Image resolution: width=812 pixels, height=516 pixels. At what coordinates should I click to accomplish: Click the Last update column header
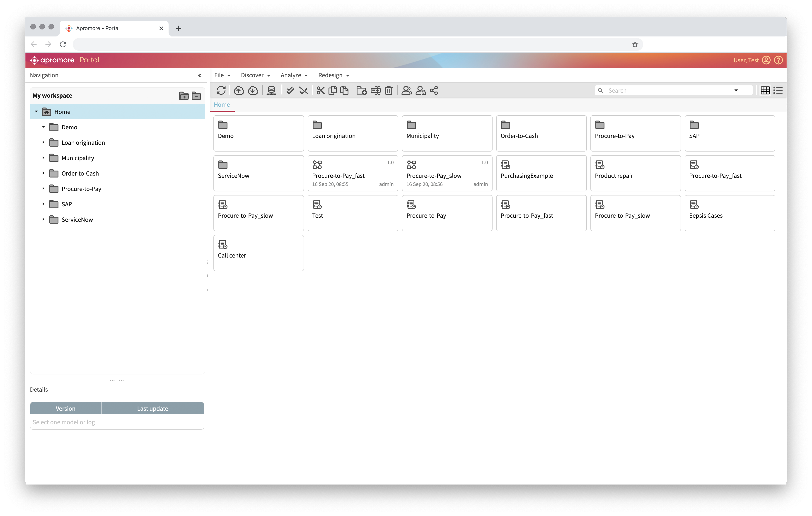tap(152, 408)
